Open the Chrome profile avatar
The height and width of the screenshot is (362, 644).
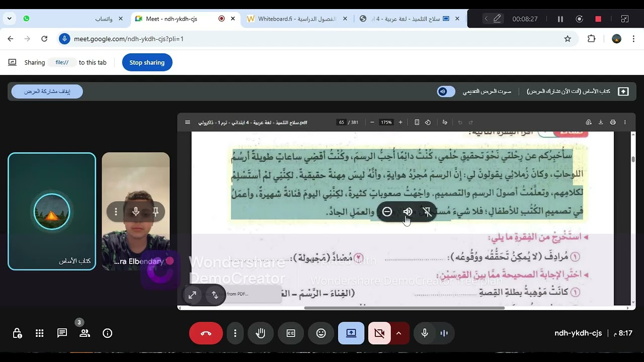click(617, 39)
